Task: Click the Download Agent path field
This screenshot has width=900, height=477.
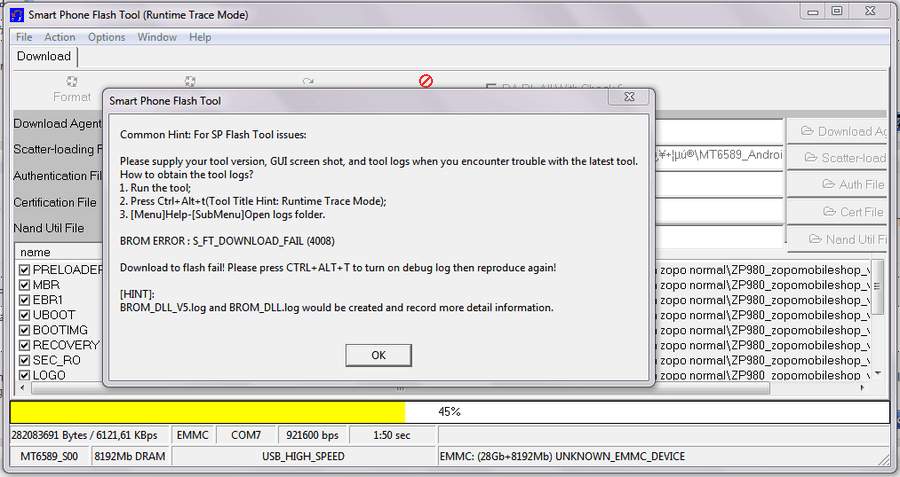Action: coord(719,131)
